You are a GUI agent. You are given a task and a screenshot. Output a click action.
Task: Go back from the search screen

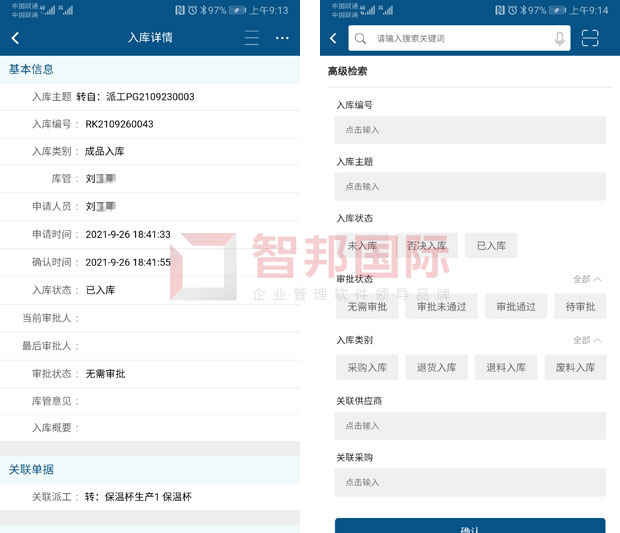[x=333, y=38]
